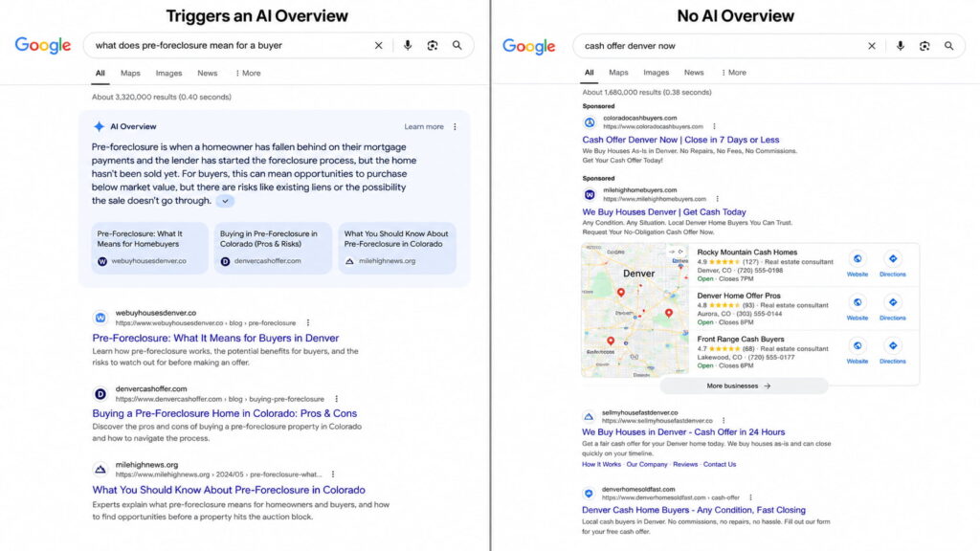The image size is (980, 551).
Task: Click microphone icon in right search bar
Action: [900, 46]
